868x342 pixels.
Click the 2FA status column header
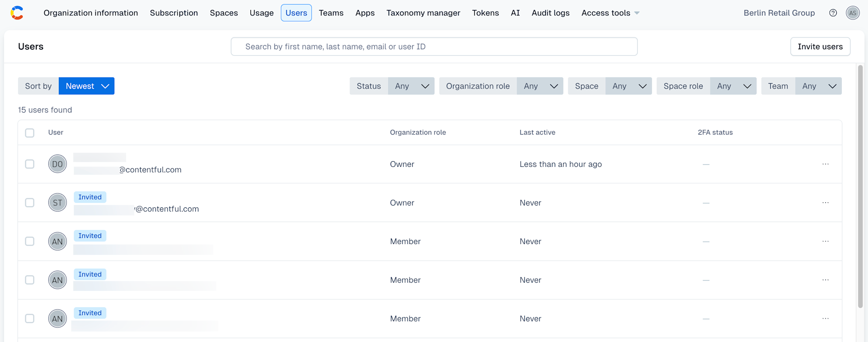click(715, 132)
